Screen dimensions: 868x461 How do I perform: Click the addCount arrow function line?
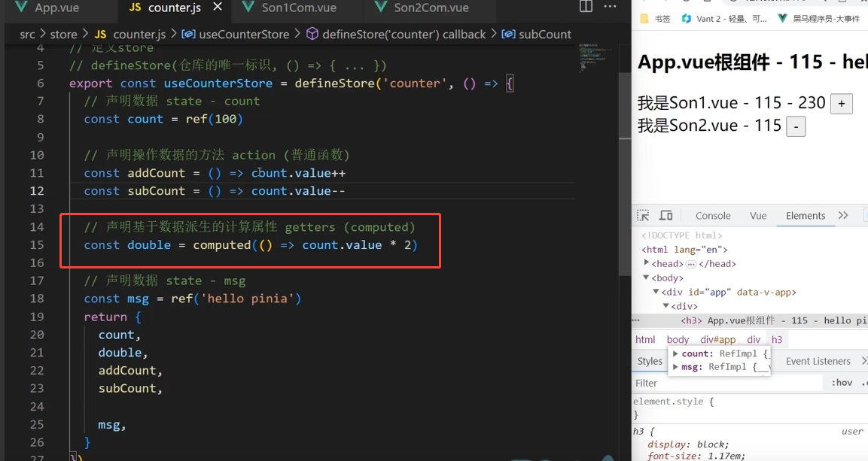point(215,173)
